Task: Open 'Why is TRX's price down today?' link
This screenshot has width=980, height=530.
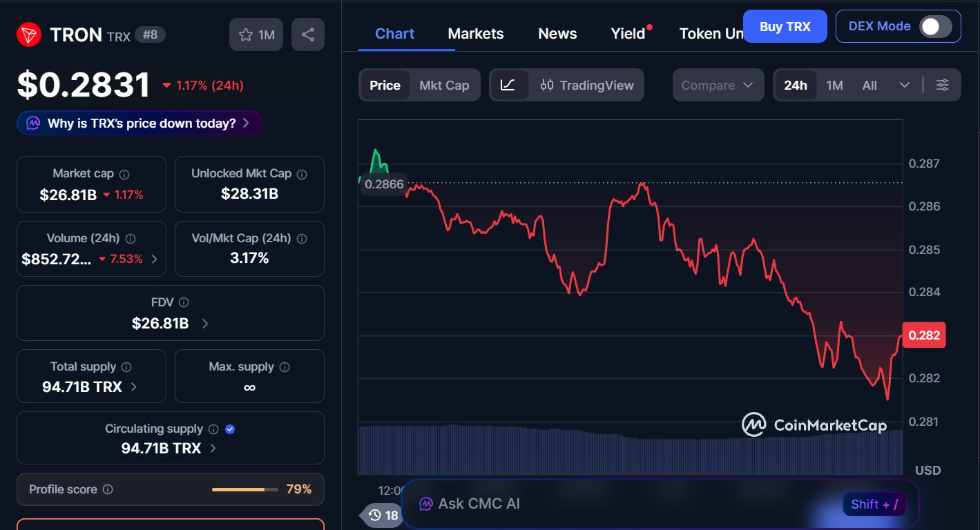Action: coord(138,122)
